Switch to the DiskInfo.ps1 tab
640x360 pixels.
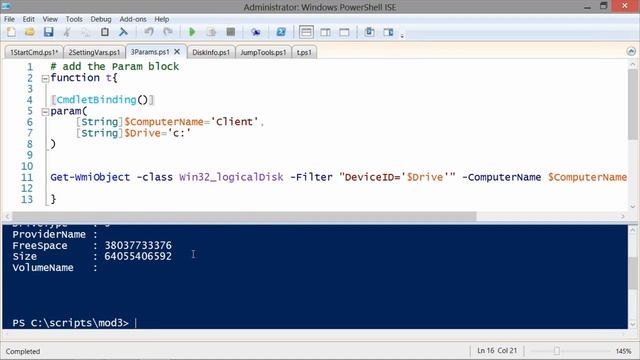pyautogui.click(x=211, y=52)
